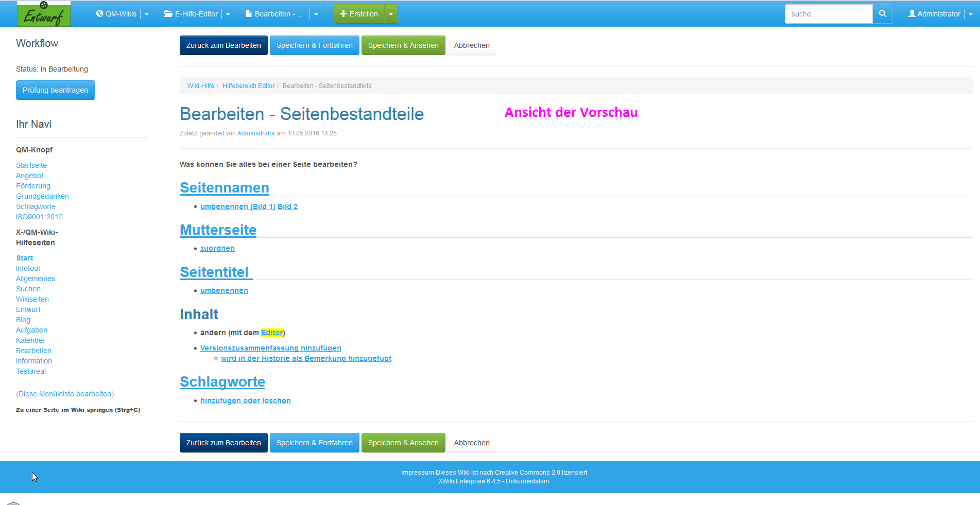Click the page icon next to Bearbeiten
980x505 pixels.
pyautogui.click(x=249, y=14)
